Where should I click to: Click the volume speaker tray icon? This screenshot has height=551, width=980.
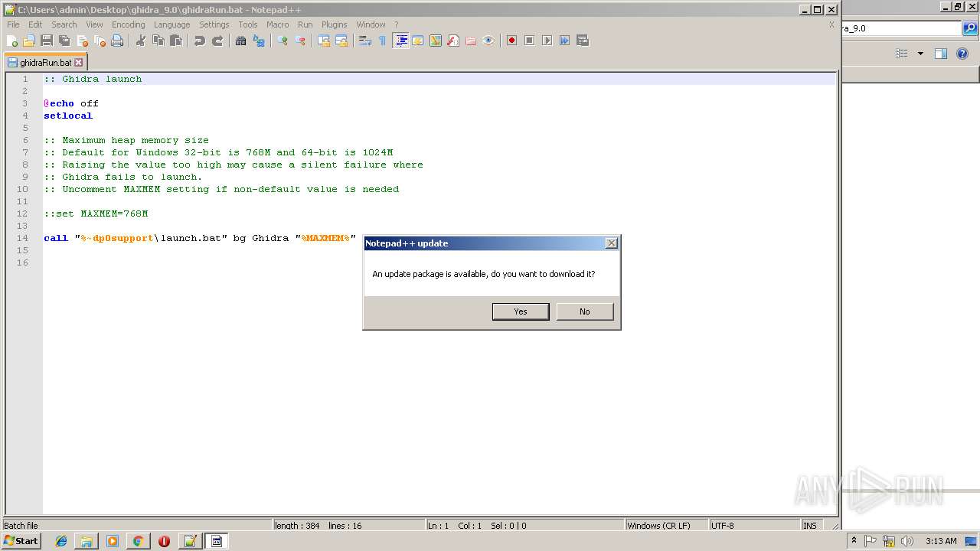pyautogui.click(x=907, y=541)
